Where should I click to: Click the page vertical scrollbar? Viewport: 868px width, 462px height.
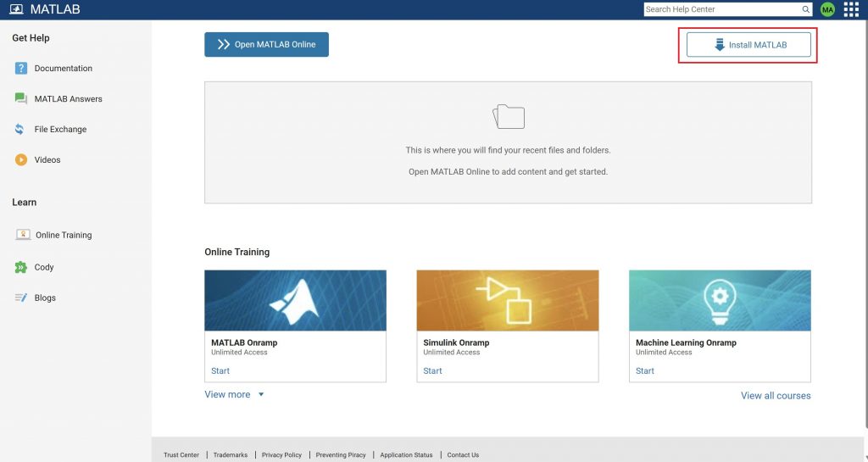865,224
